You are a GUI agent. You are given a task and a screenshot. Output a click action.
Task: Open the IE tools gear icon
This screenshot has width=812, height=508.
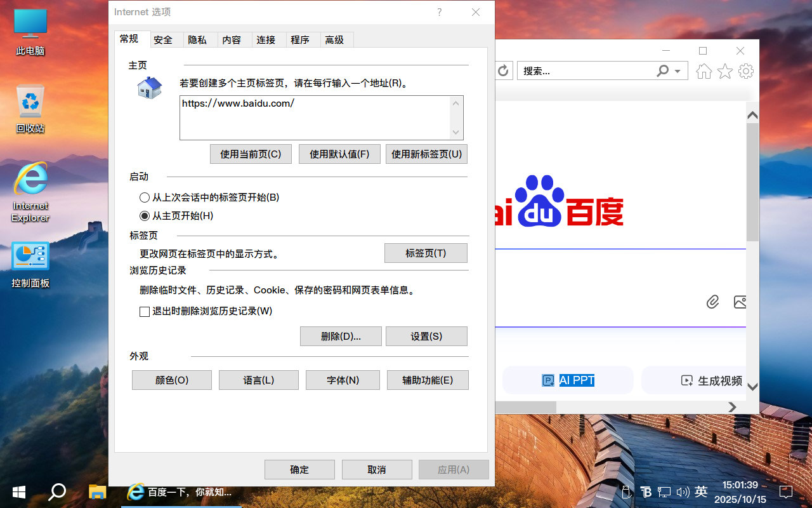tap(746, 71)
